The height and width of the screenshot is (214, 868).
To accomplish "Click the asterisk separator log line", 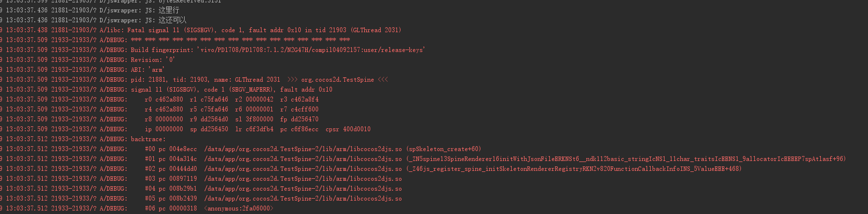I will (x=240, y=40).
